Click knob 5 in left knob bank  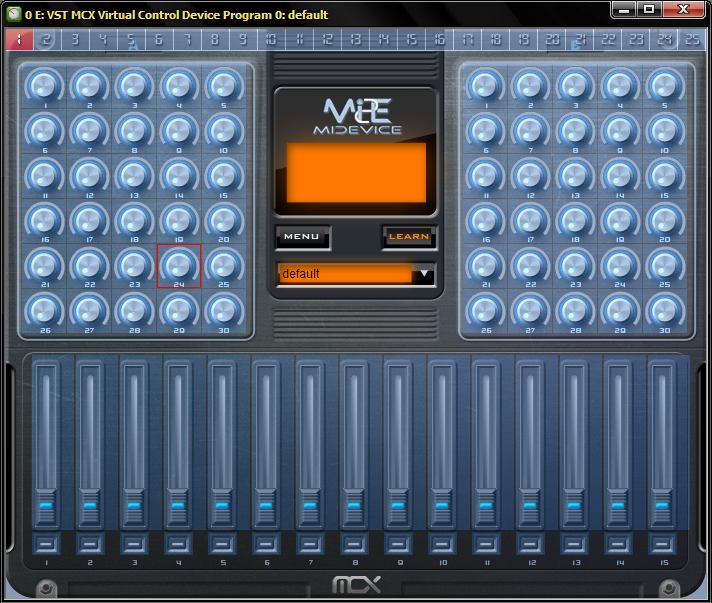click(223, 85)
